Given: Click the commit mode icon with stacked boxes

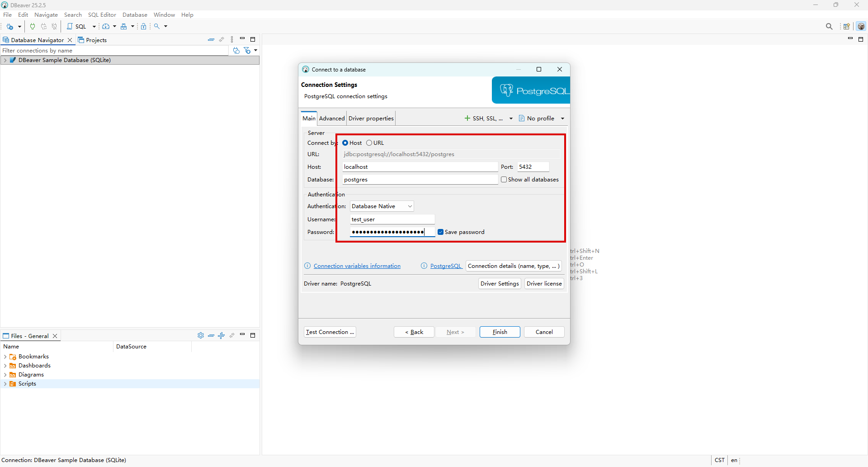Looking at the screenshot, I should click(x=123, y=26).
